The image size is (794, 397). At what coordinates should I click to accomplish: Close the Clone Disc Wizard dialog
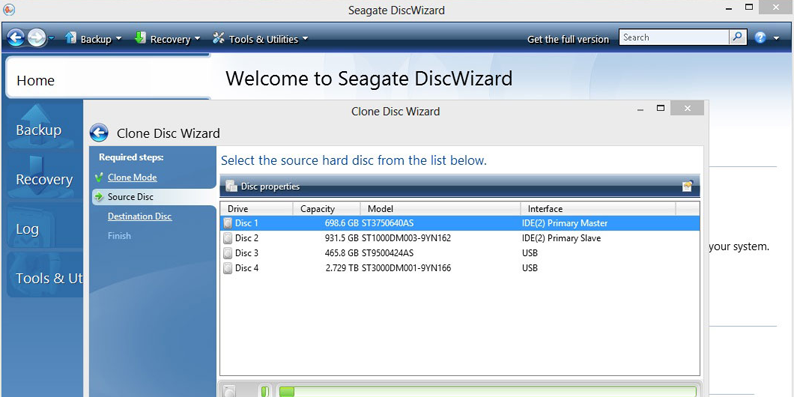click(x=687, y=108)
